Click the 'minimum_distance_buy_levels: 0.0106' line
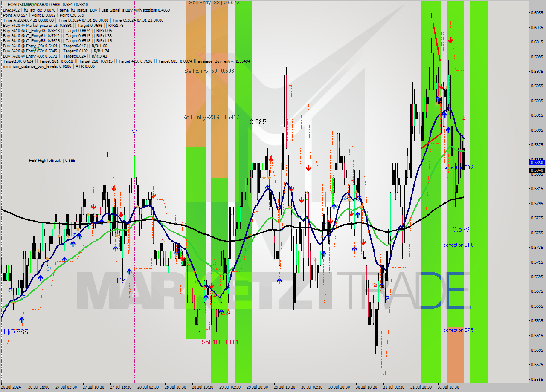This screenshot has height=392, width=546. [x=49, y=66]
